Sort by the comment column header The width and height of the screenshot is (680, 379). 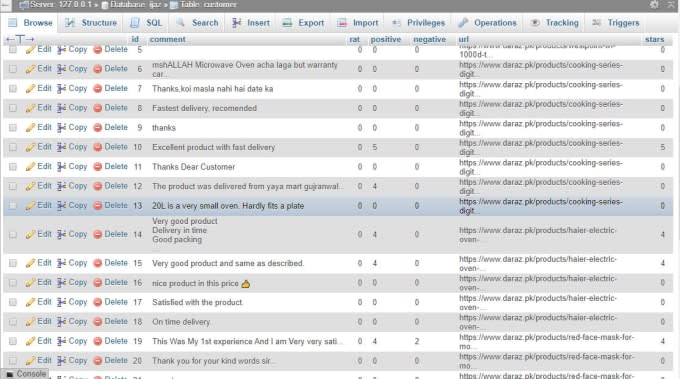pos(167,39)
